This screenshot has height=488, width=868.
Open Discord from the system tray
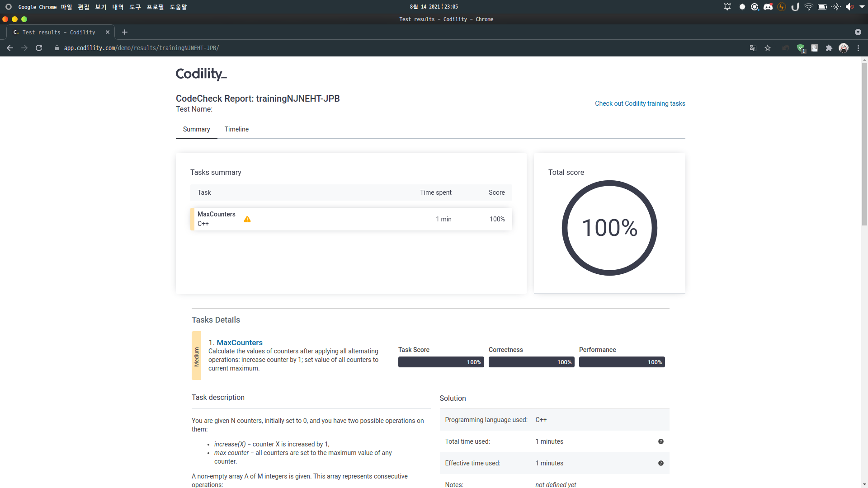768,7
